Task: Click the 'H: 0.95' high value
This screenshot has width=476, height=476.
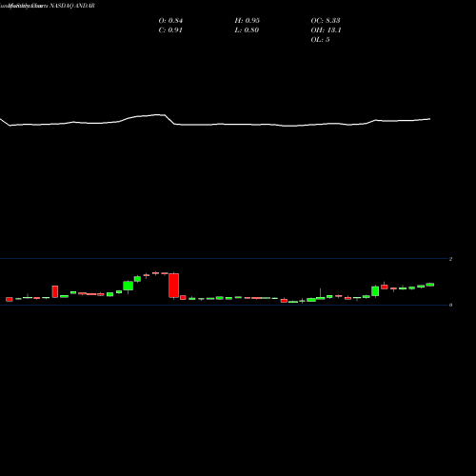Action: coord(248,21)
